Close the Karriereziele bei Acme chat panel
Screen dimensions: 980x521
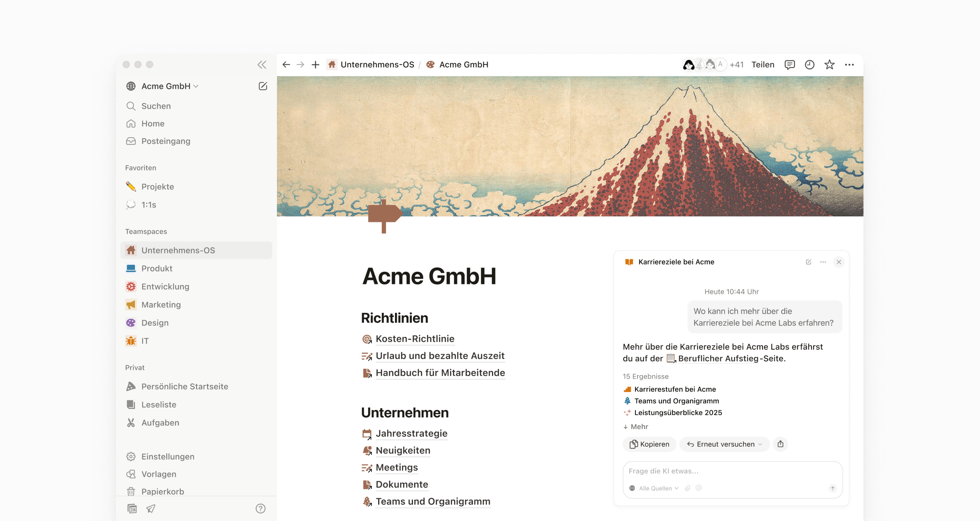pyautogui.click(x=839, y=262)
